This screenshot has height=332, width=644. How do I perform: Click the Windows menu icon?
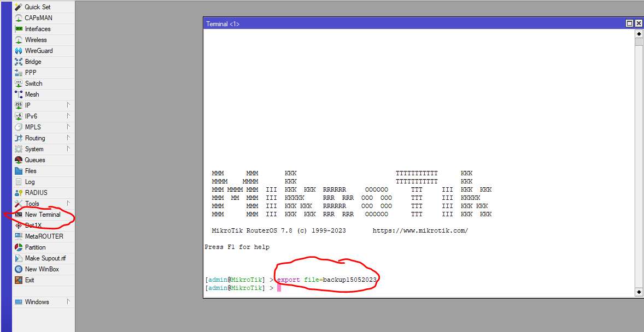pyautogui.click(x=19, y=302)
